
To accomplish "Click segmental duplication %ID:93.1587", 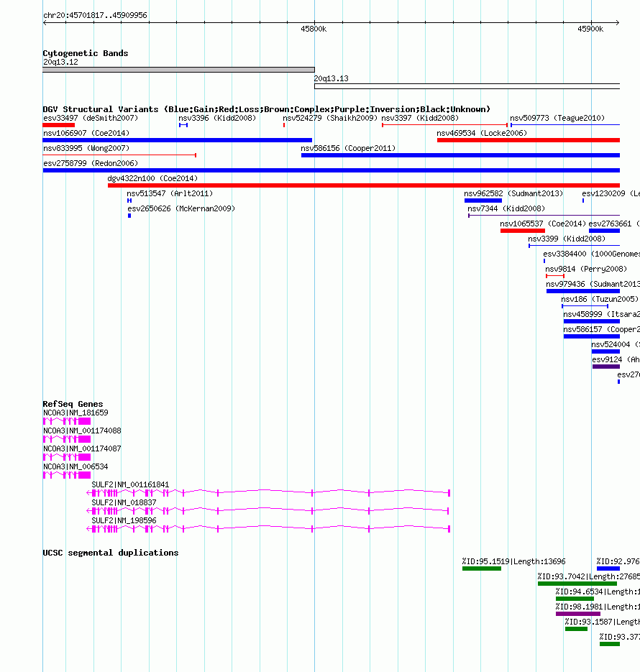I will 576,629.
